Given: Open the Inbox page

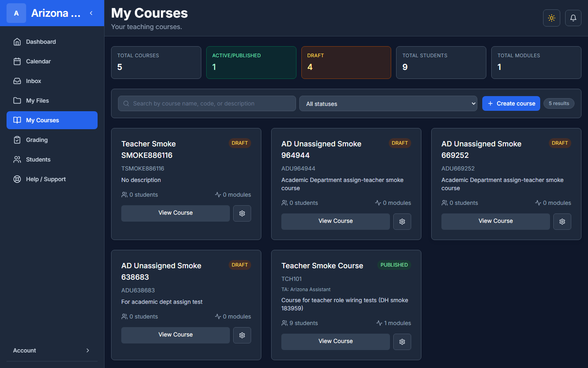Looking at the screenshot, I should pos(52,81).
